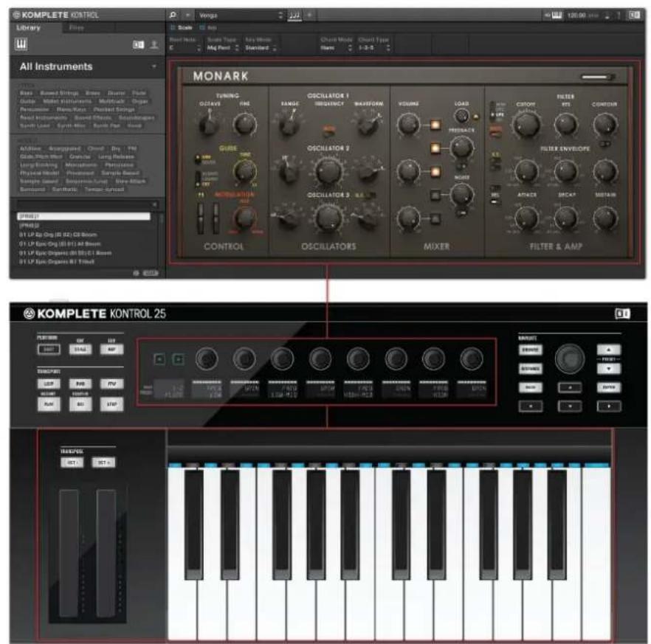Click the preset name stepper arrows
The image size is (651, 644).
[280, 15]
